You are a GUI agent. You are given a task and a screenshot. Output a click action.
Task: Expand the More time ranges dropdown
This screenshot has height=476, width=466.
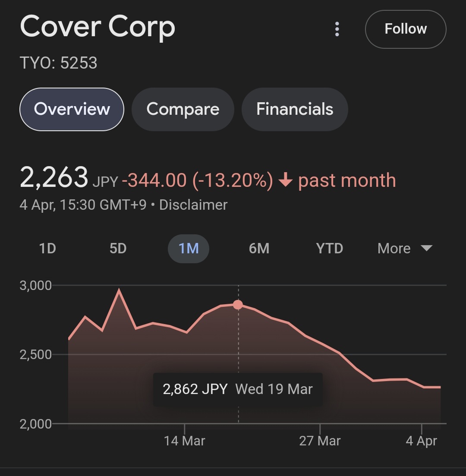tap(405, 249)
